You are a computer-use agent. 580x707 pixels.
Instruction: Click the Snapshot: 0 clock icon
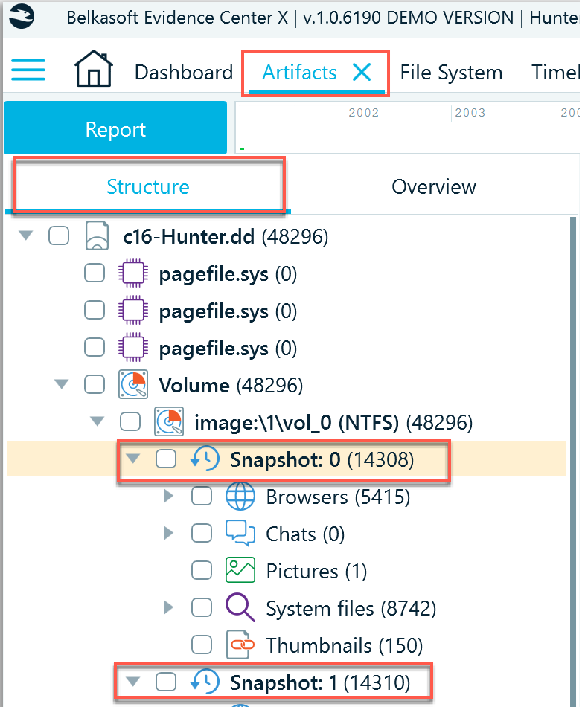coord(205,459)
